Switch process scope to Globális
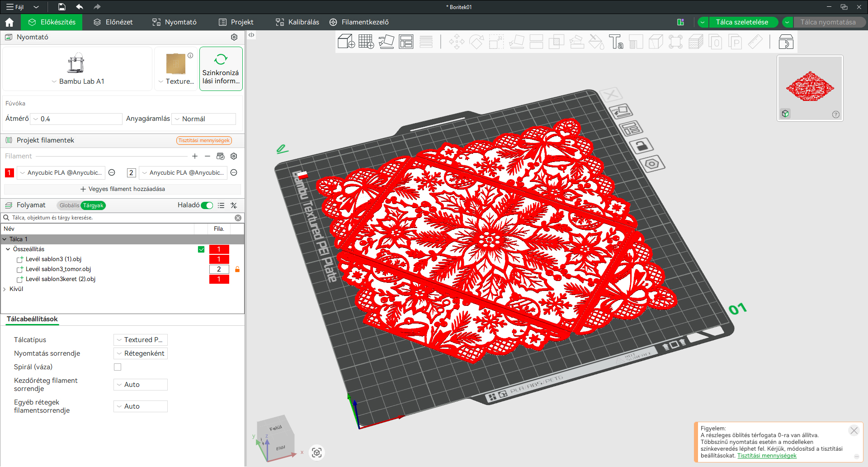The height and width of the screenshot is (467, 868). (x=69, y=205)
